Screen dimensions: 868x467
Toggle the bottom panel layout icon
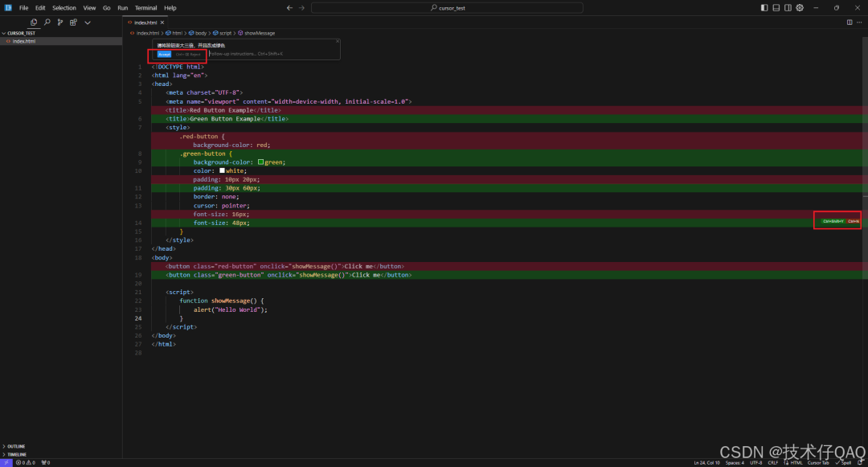776,8
